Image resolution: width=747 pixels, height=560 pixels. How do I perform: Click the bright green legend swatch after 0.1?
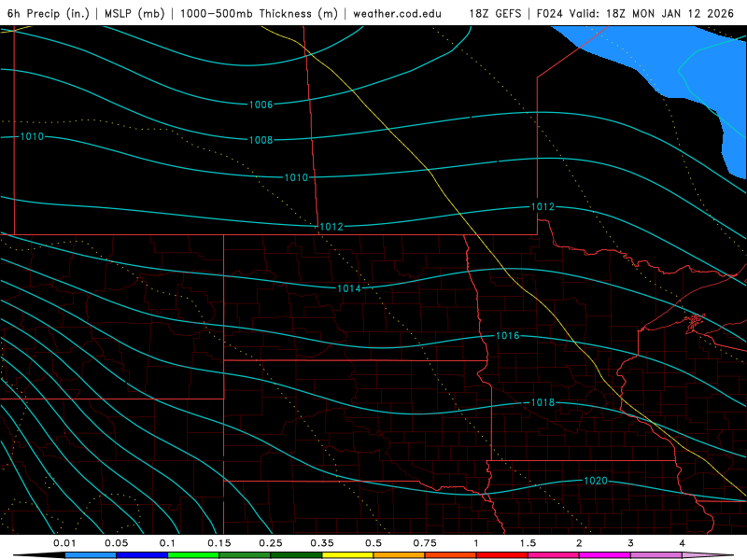point(193,555)
